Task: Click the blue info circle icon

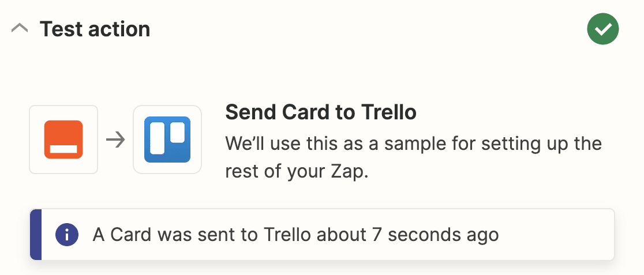Action: (66, 235)
